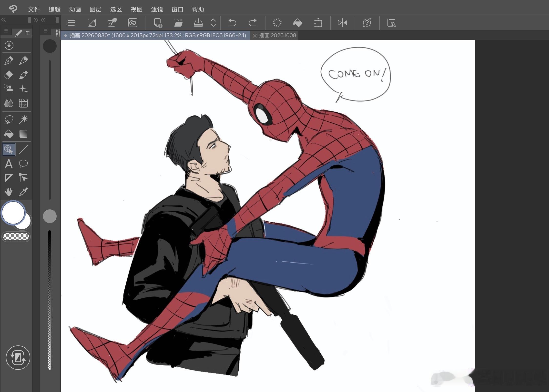The height and width of the screenshot is (392, 549).
Task: Click the Flip horizontal icon
Action: click(342, 23)
